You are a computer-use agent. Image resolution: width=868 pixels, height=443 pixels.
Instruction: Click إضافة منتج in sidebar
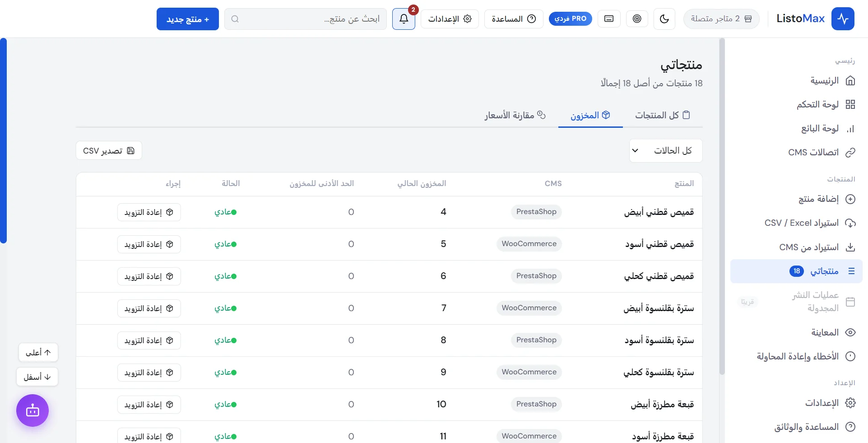point(797,199)
